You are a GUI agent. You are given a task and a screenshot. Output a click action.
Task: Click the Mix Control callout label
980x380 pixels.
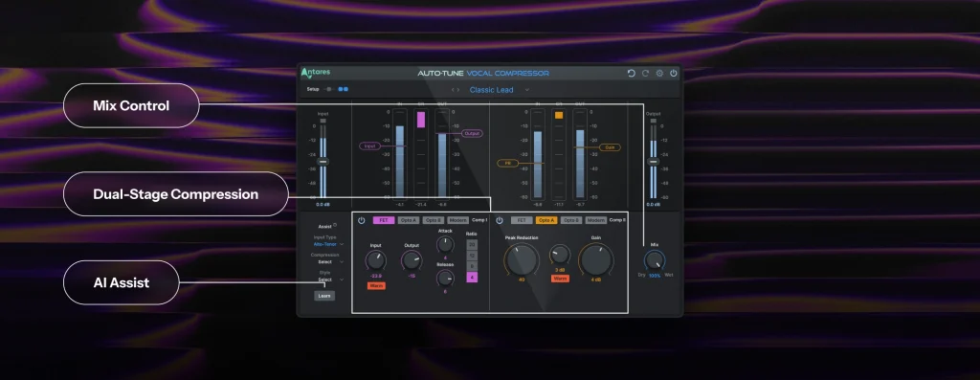tap(131, 105)
